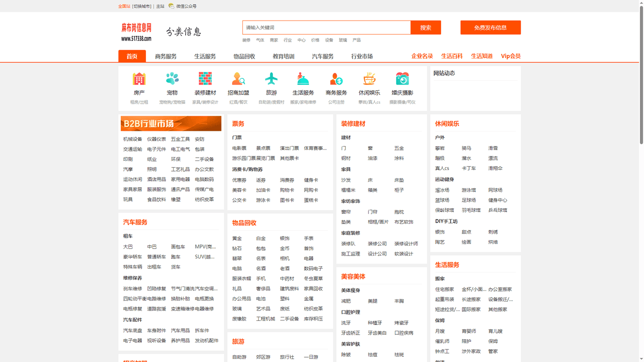Open the 商务服务 icon
Screen dimensions: 644x362
[x=336, y=79]
